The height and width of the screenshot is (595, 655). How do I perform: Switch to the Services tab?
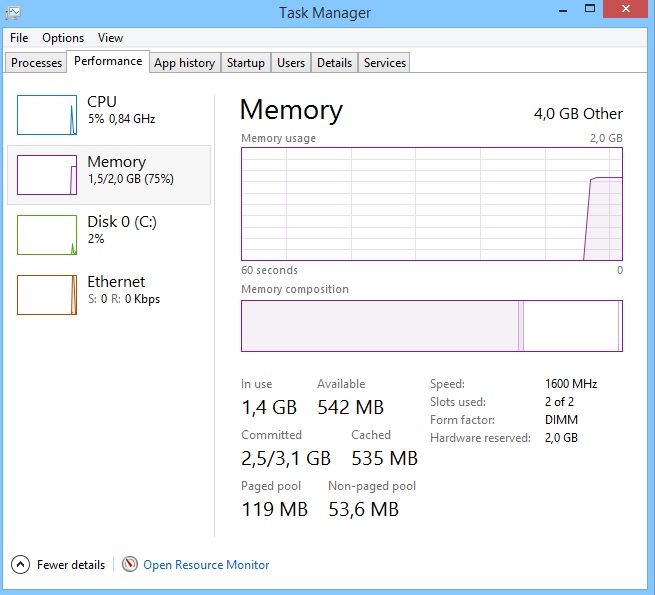(x=384, y=63)
